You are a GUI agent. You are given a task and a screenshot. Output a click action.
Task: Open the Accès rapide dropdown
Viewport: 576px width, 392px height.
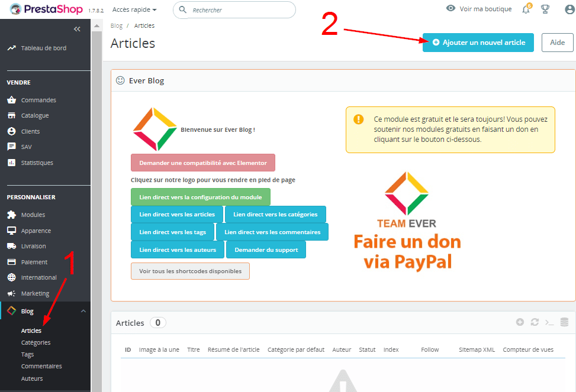(x=134, y=10)
